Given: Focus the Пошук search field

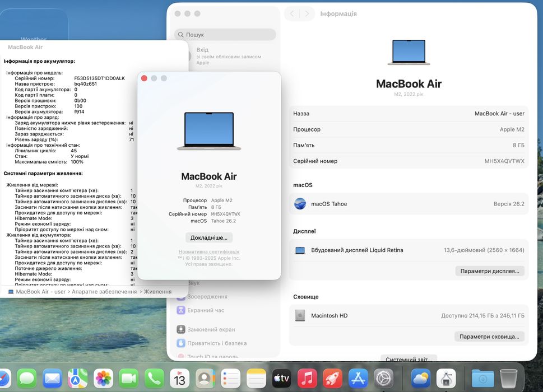Looking at the screenshot, I should [x=225, y=35].
